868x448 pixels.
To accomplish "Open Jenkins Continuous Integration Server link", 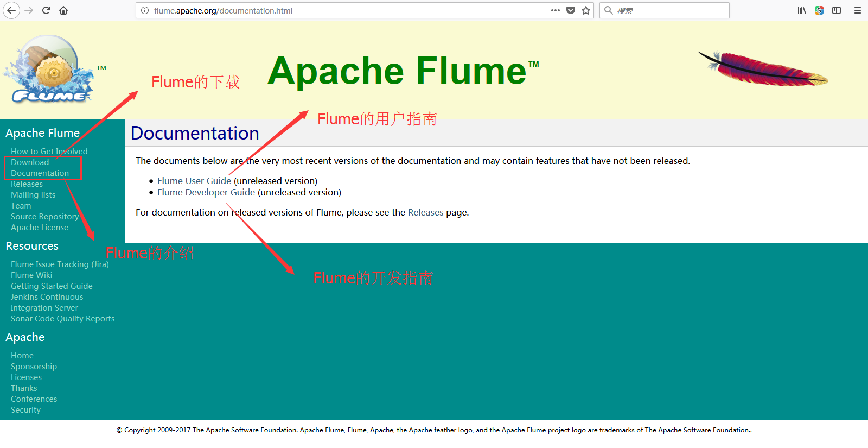I will tap(47, 302).
